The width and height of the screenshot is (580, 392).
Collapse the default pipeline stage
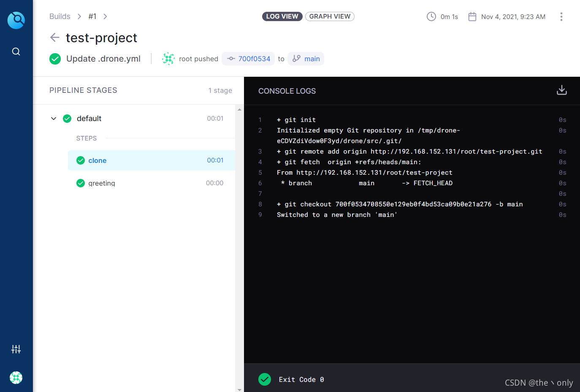(x=53, y=119)
